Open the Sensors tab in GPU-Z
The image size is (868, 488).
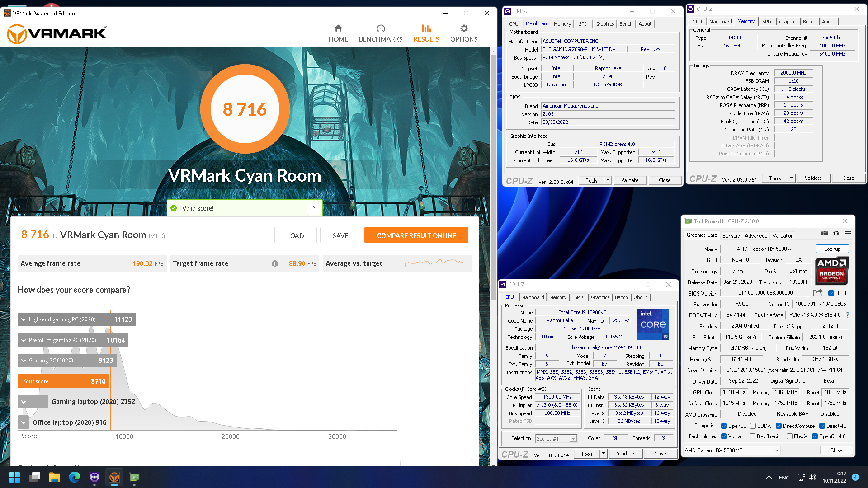[731, 235]
